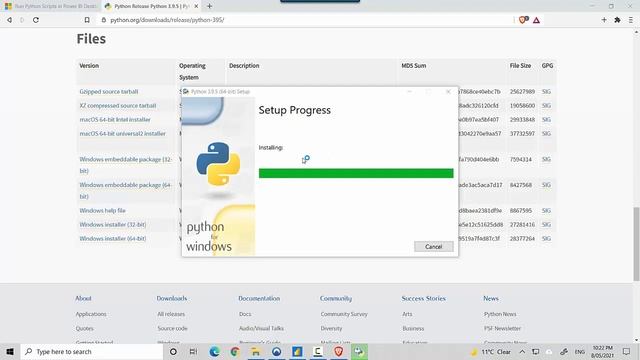This screenshot has height=360, width=640.
Task: Open weather widget showing 11°C Clear
Action: click(491, 351)
